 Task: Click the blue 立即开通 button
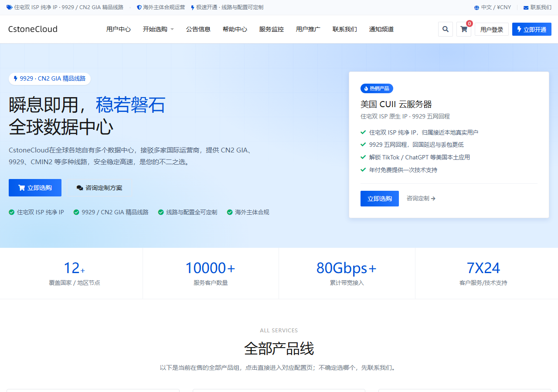click(x=532, y=29)
